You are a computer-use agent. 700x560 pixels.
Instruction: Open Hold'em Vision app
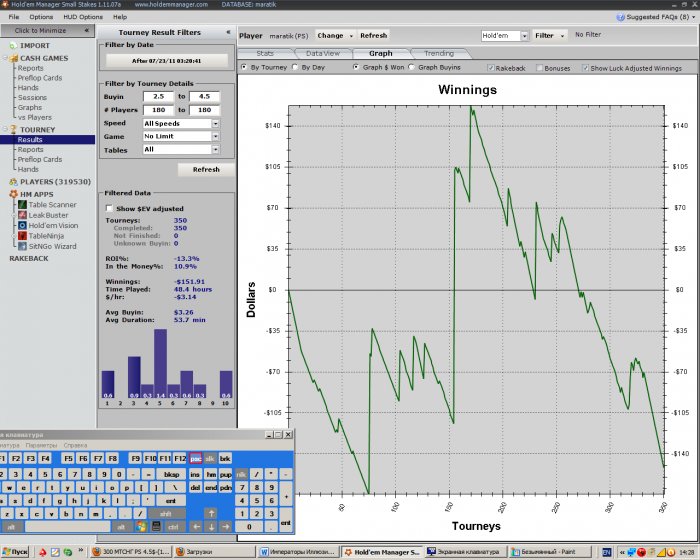coord(52,225)
